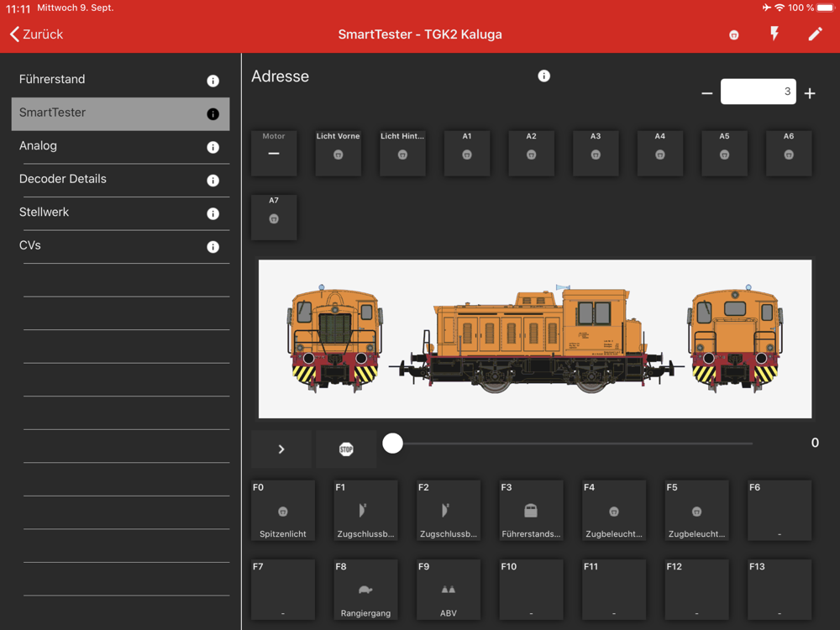
Task: Toggle output A7
Action: pyautogui.click(x=274, y=218)
